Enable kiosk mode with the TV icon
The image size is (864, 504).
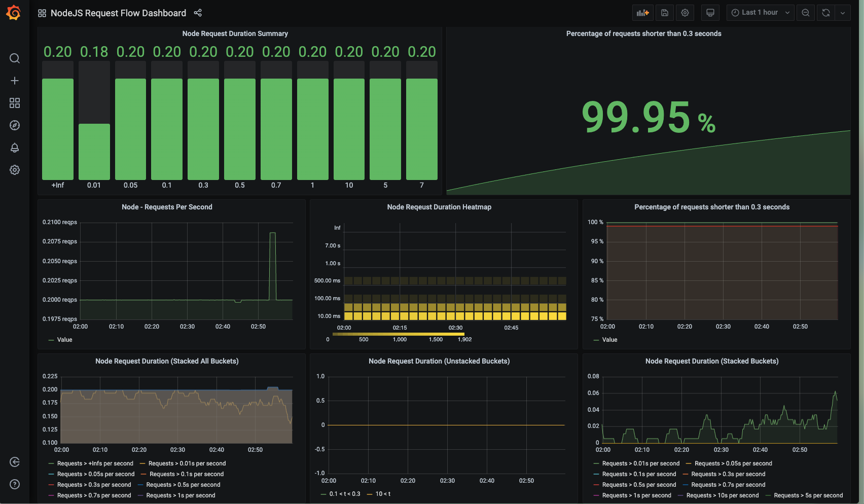click(x=710, y=12)
